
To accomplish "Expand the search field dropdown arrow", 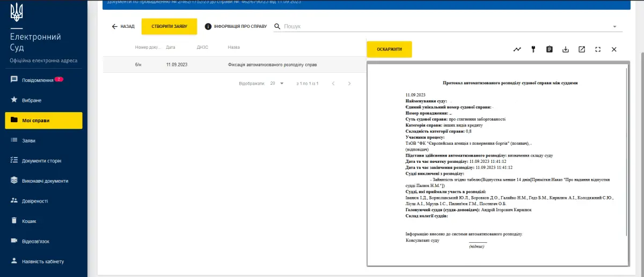I will pyautogui.click(x=614, y=26).
